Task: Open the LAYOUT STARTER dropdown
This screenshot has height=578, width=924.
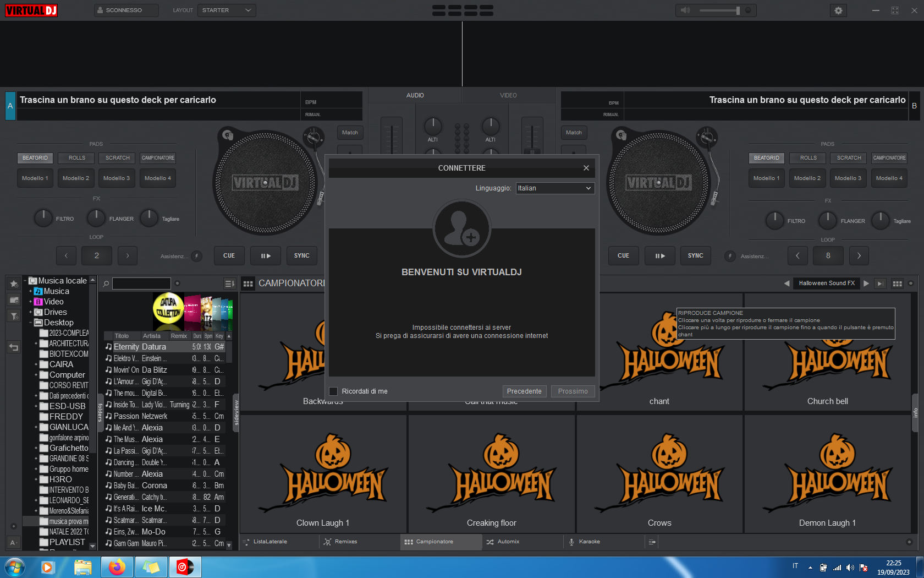Action: click(x=227, y=10)
